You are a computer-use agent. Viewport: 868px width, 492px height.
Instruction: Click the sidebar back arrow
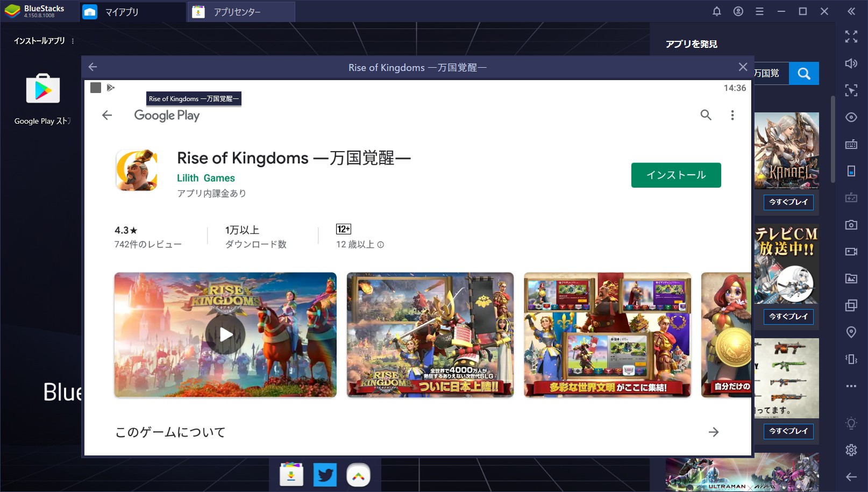851,477
